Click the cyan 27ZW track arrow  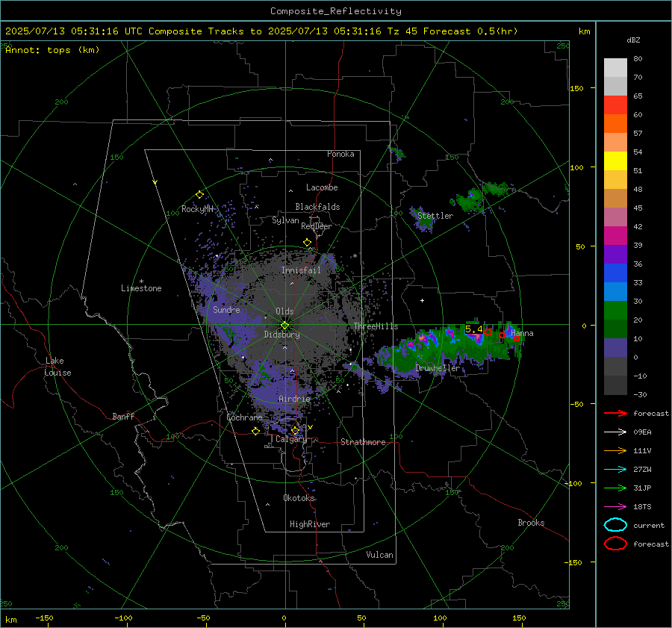pos(615,470)
